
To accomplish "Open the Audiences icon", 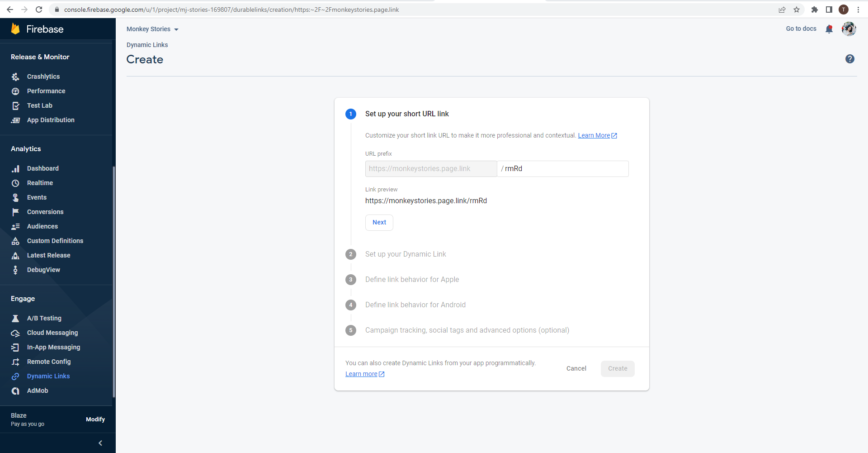I will [x=15, y=226].
